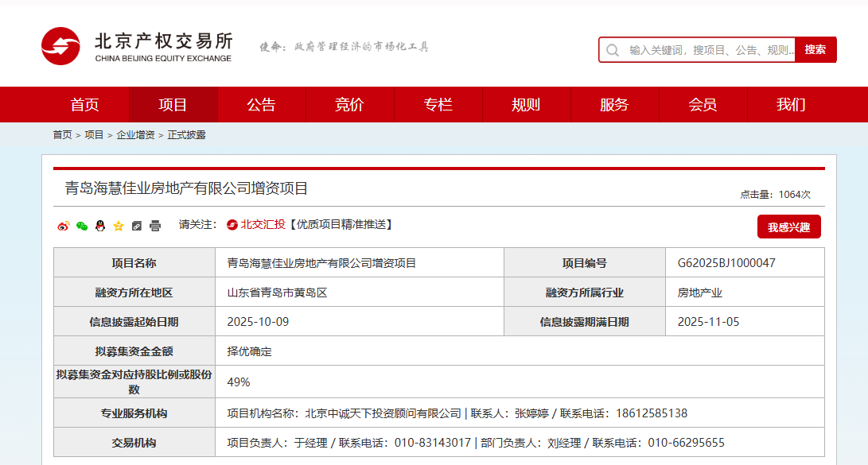Copy the page link with the link icon
Screen dimensions: 868x465
click(137, 226)
